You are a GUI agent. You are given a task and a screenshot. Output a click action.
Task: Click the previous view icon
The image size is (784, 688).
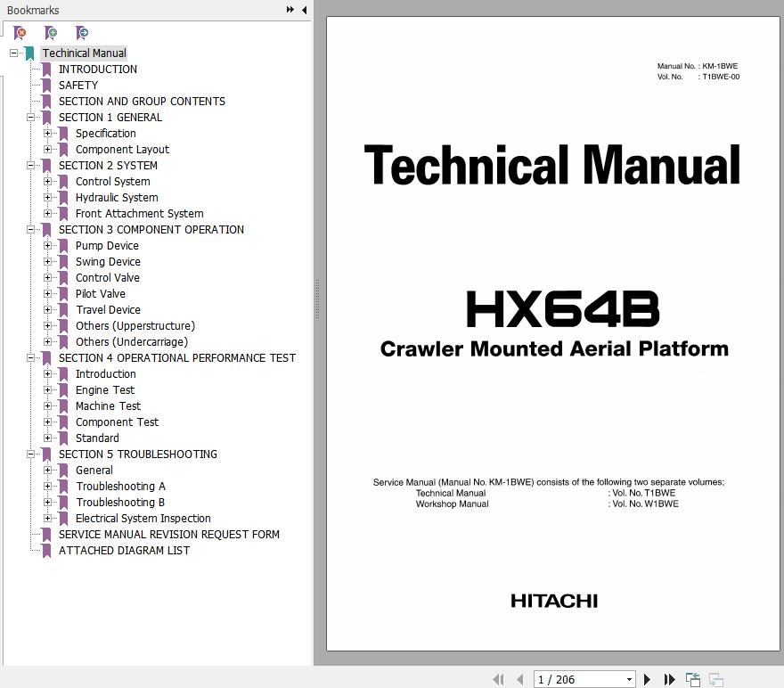693,680
